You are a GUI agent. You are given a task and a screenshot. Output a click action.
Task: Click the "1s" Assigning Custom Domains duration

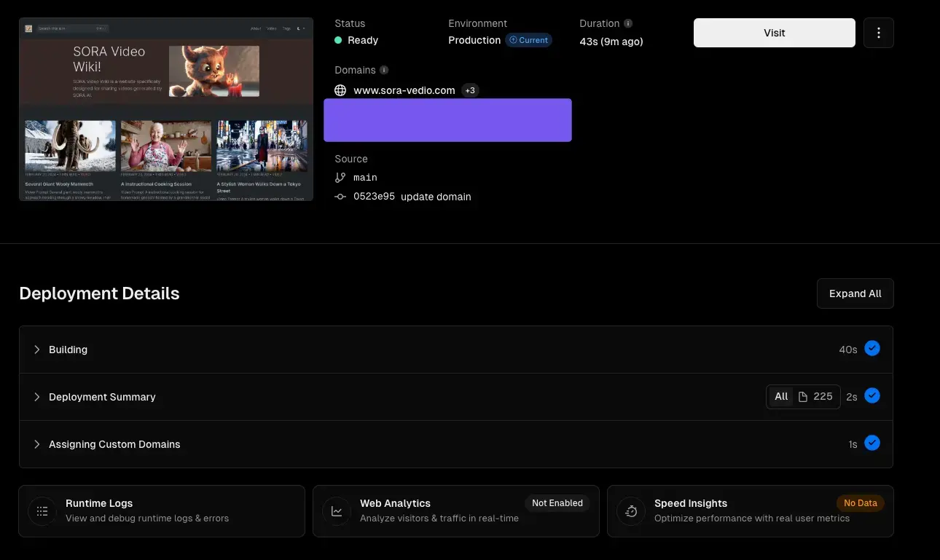point(853,444)
